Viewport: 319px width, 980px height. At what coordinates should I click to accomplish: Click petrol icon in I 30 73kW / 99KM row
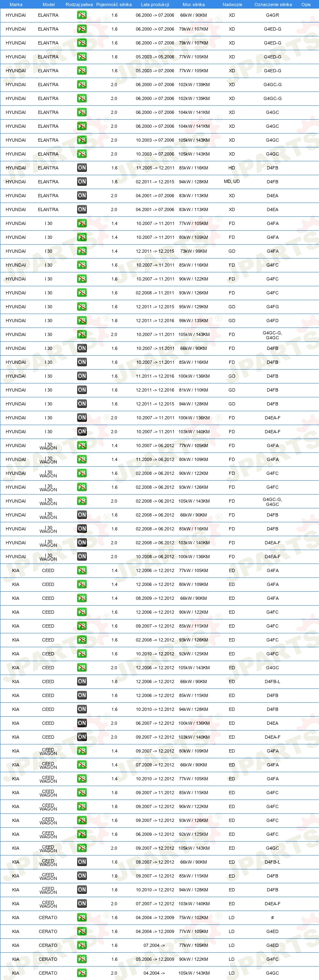(x=82, y=251)
